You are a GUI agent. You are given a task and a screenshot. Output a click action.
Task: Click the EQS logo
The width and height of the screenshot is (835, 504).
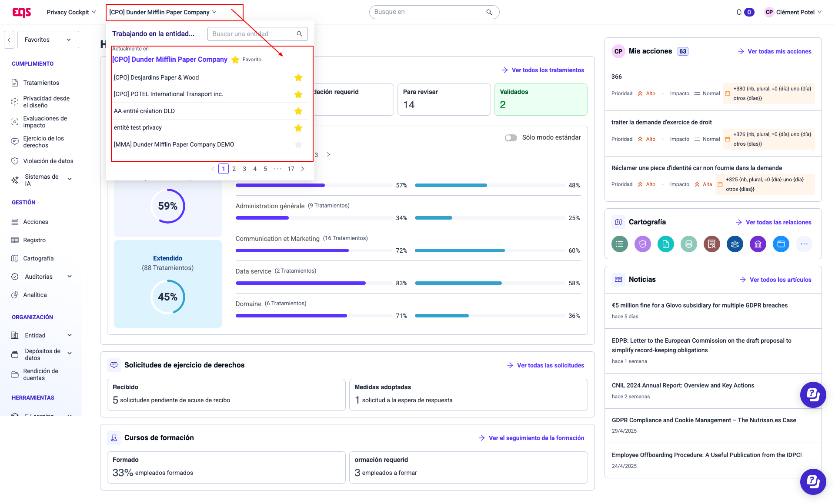(22, 12)
